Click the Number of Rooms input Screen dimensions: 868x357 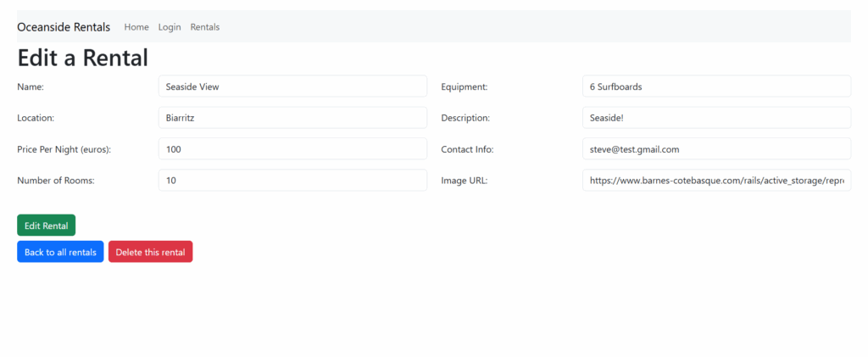pos(292,181)
